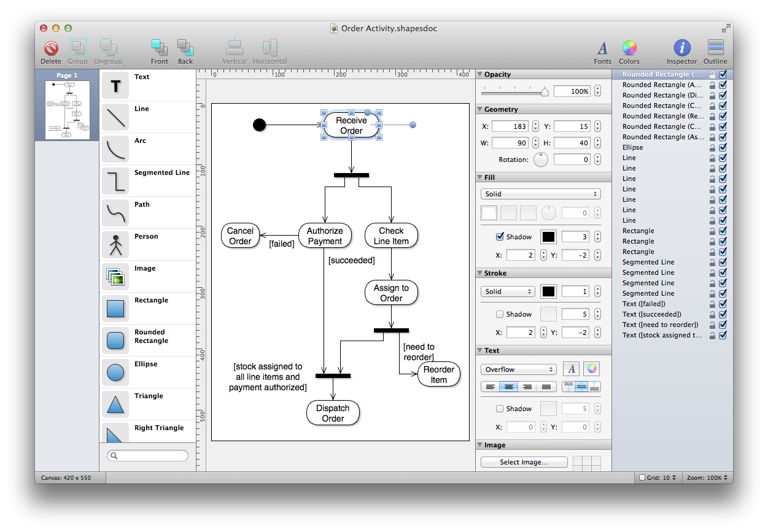Uncheck Shadow in the Fill section
The image size is (768, 532).
(500, 236)
